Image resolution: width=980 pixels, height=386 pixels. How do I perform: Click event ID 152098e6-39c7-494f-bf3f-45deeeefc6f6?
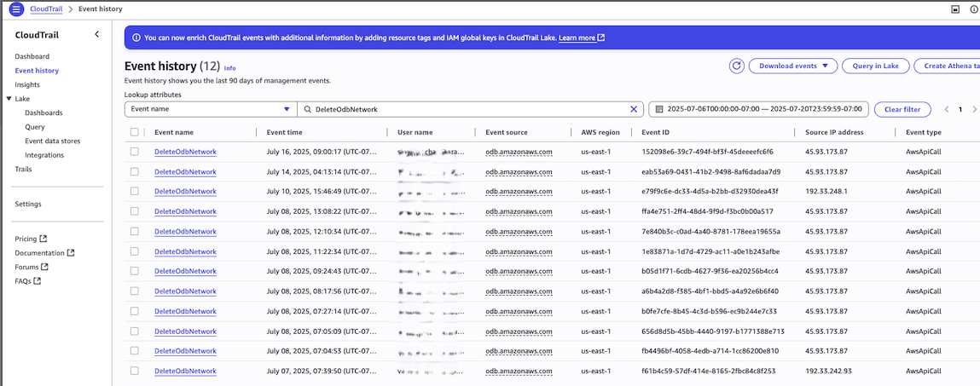708,152
